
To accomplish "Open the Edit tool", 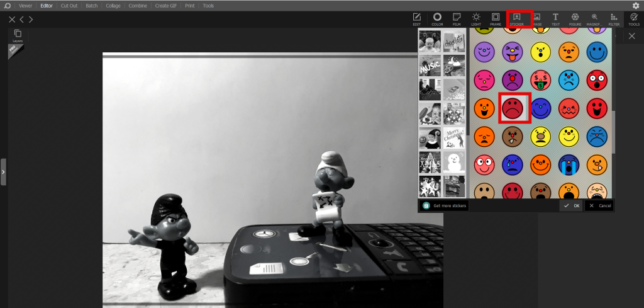I will pos(416,19).
